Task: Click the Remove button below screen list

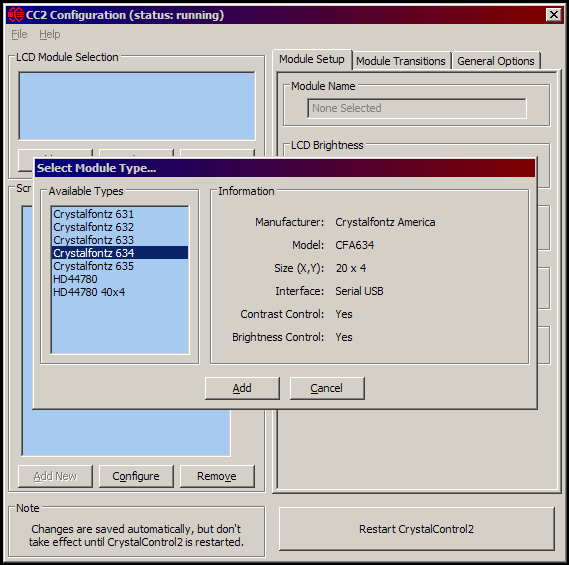Action: pyautogui.click(x=217, y=476)
